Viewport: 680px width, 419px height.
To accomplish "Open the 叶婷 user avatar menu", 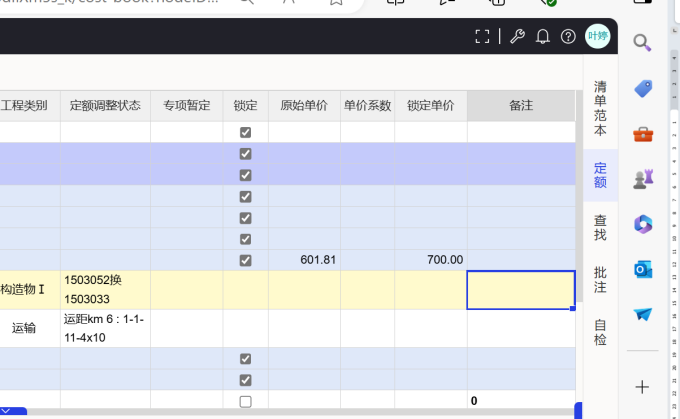I will [598, 37].
